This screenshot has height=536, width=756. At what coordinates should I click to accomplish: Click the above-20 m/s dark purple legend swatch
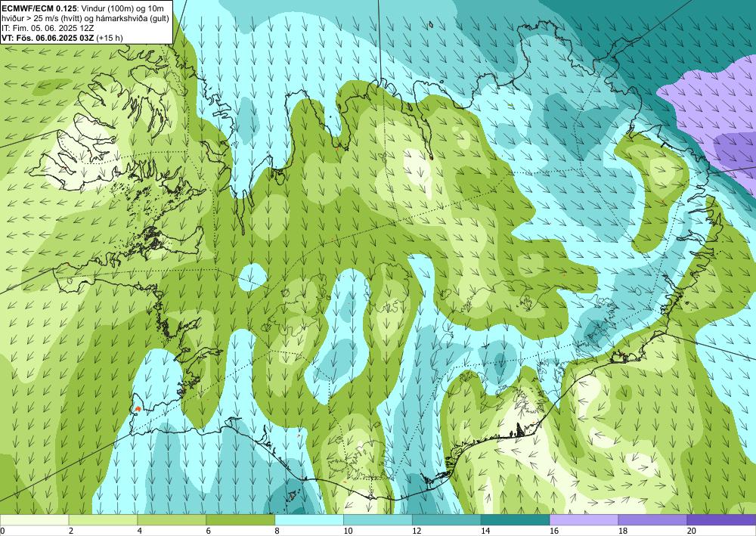(722, 520)
